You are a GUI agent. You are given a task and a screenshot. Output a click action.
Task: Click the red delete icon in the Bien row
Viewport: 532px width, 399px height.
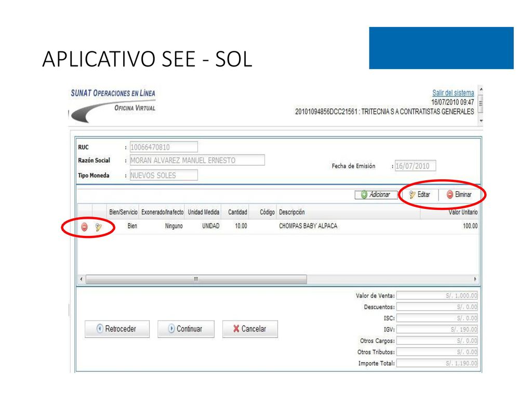[x=85, y=227]
